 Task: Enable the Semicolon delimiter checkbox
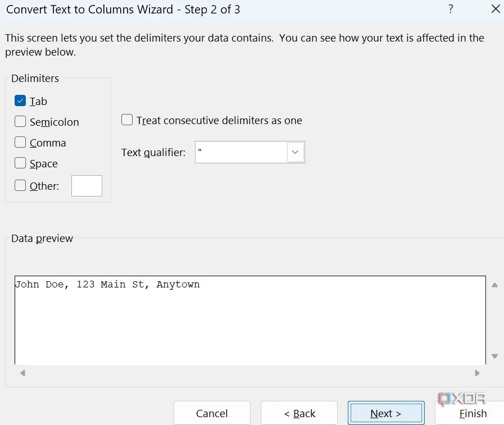[x=20, y=122]
